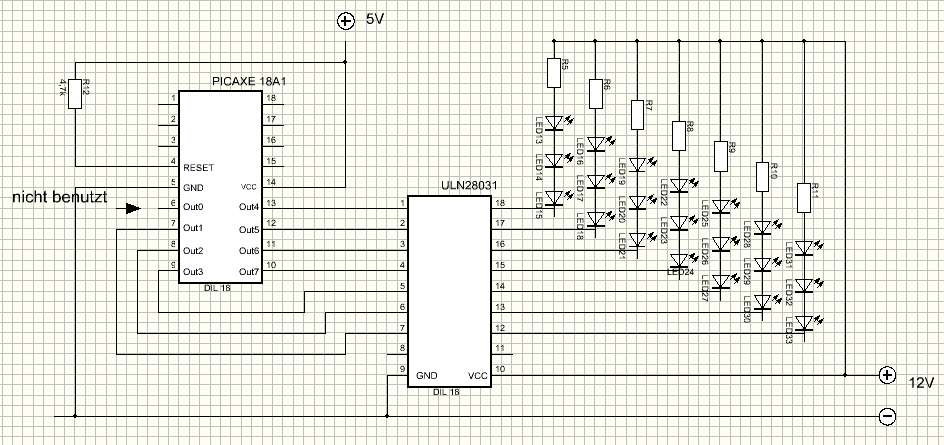The image size is (944, 445).
Task: Select the R9 resistor symbol
Action: click(721, 156)
